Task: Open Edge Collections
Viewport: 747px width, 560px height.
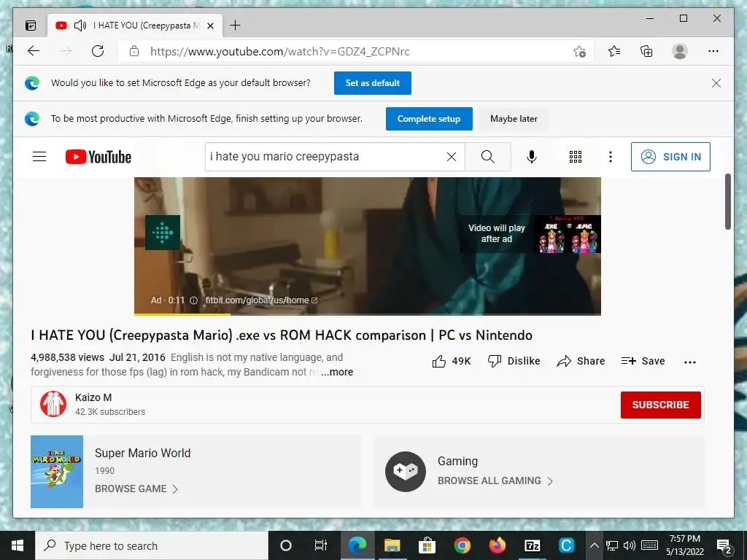Action: (x=646, y=51)
